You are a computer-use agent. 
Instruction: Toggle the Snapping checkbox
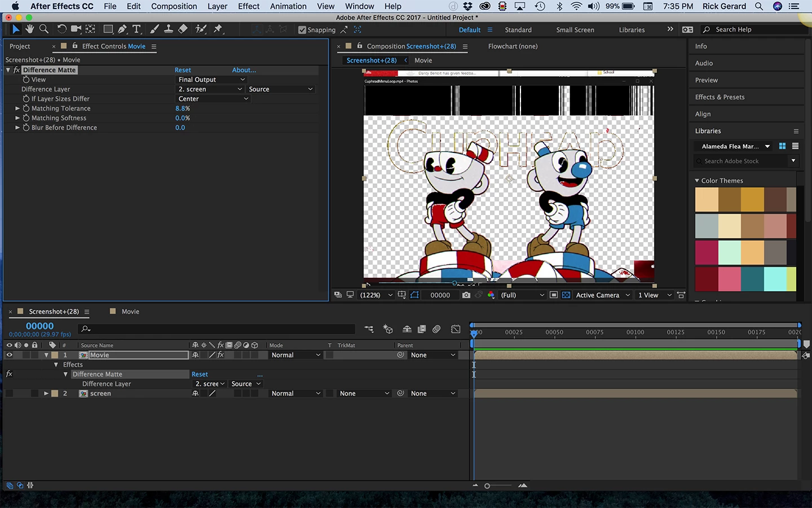(x=302, y=30)
